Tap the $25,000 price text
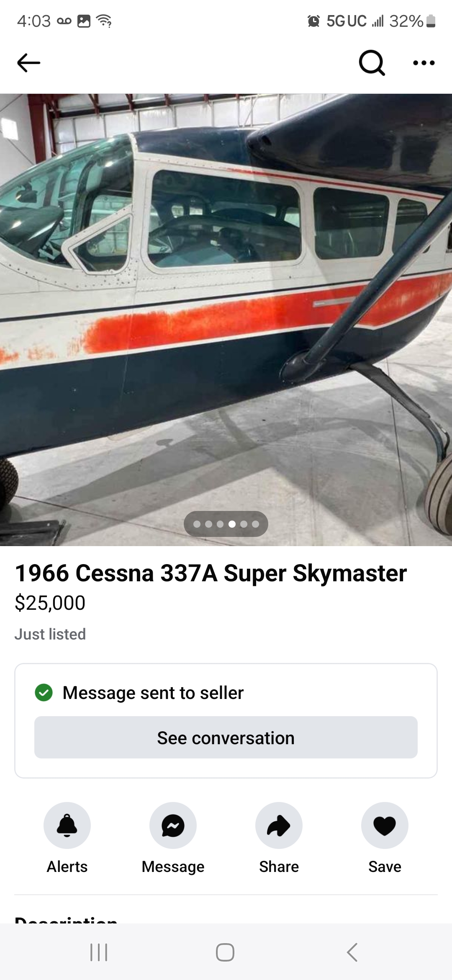 [50, 603]
